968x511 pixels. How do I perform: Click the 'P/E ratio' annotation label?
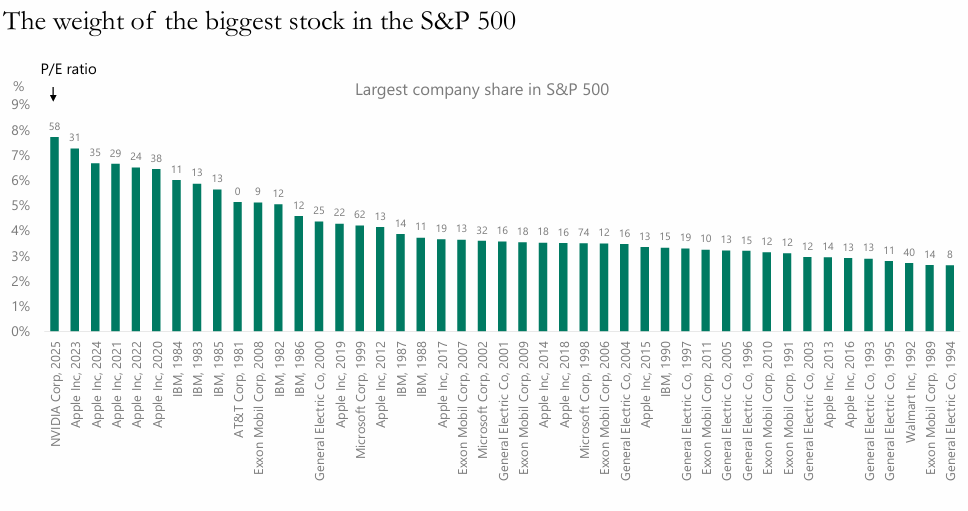point(68,69)
